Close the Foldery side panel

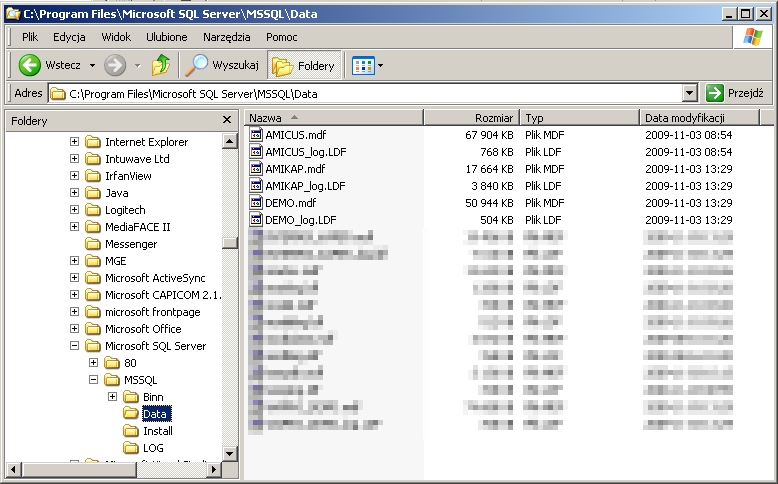227,120
